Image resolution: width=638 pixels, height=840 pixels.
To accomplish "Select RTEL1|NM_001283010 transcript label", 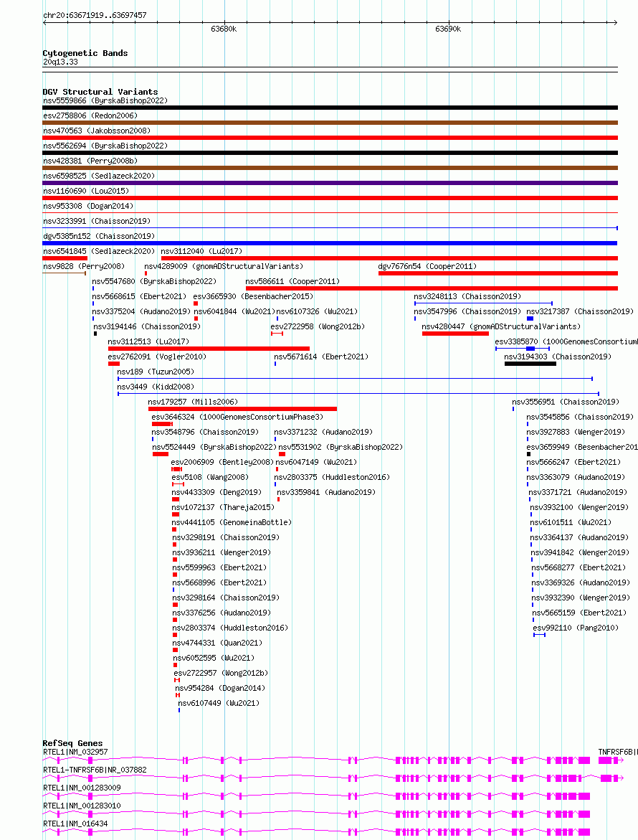I will pos(82,806).
